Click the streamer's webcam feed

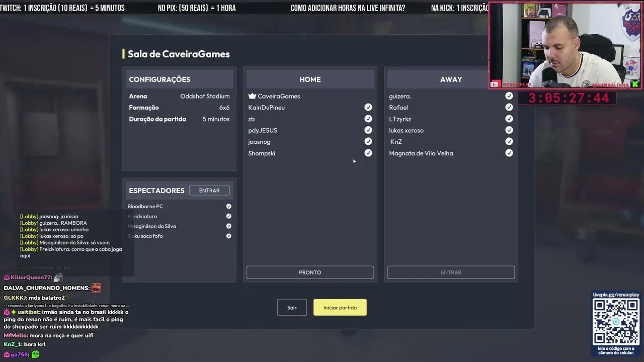pyautogui.click(x=565, y=45)
